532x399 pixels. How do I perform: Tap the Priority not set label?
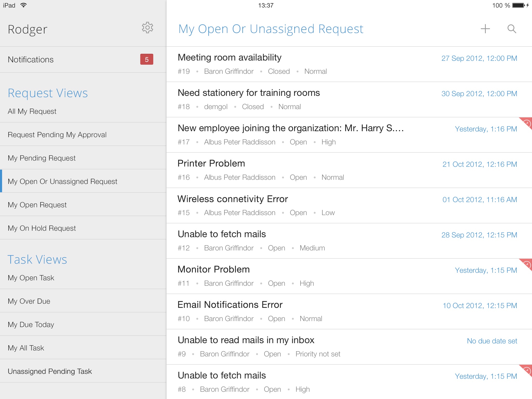tap(318, 354)
